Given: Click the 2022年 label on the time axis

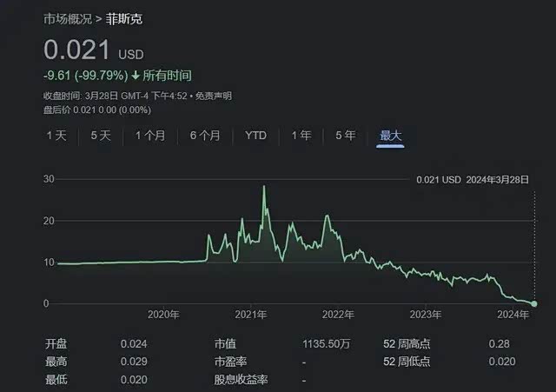Looking at the screenshot, I should coord(337,315).
